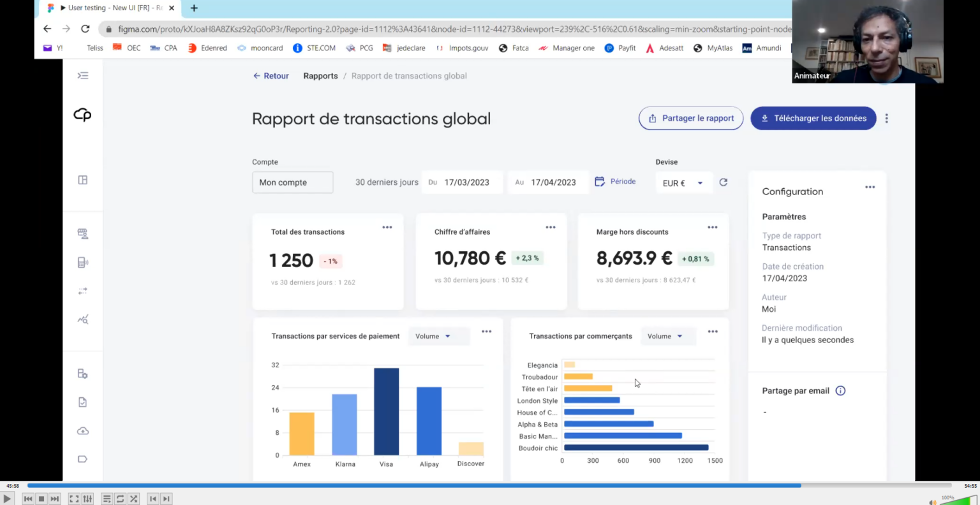Toggle shuffle in the media player
The width and height of the screenshot is (980, 505).
[x=133, y=499]
